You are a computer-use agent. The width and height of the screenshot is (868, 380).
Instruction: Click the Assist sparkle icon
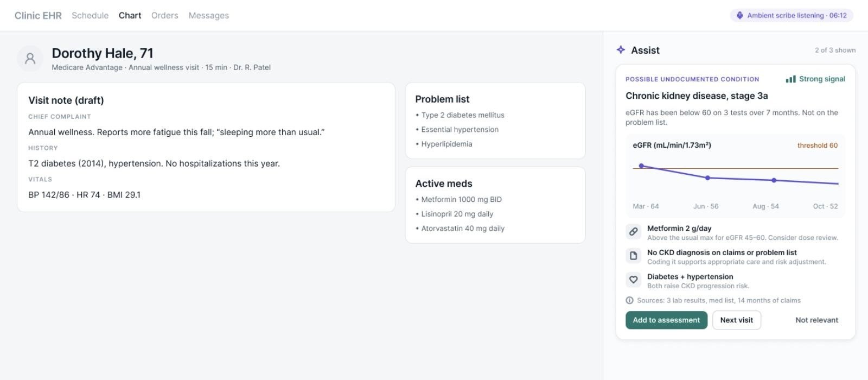(x=621, y=50)
